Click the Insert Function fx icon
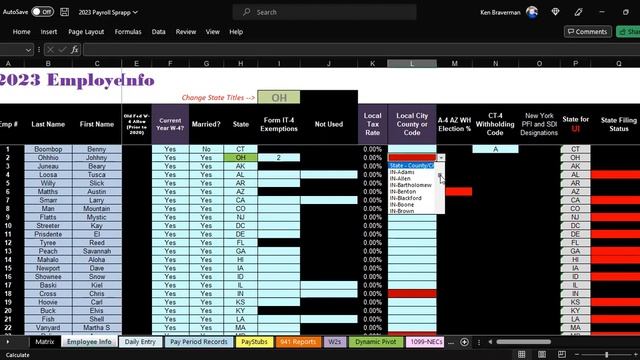640x360 pixels. pos(74,50)
